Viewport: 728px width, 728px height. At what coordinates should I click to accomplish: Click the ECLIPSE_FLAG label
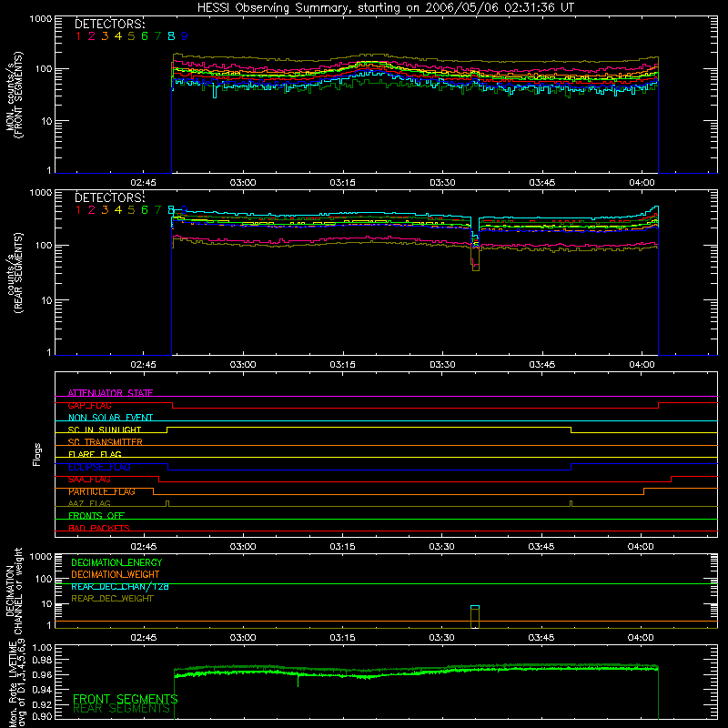99,467
